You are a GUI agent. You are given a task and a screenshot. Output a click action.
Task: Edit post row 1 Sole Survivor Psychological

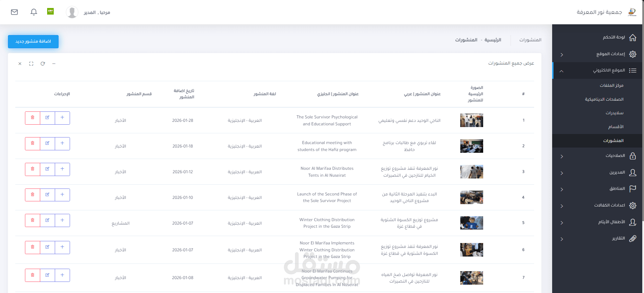tap(47, 118)
